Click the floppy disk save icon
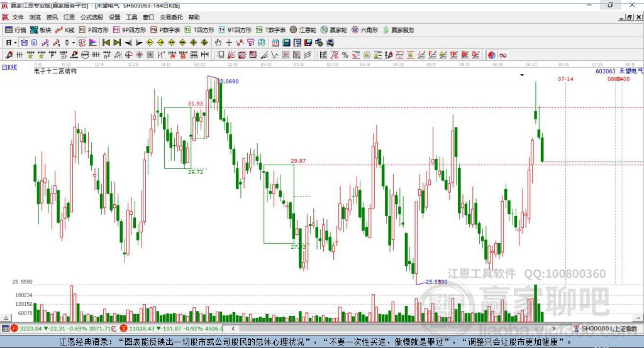 click(x=308, y=43)
